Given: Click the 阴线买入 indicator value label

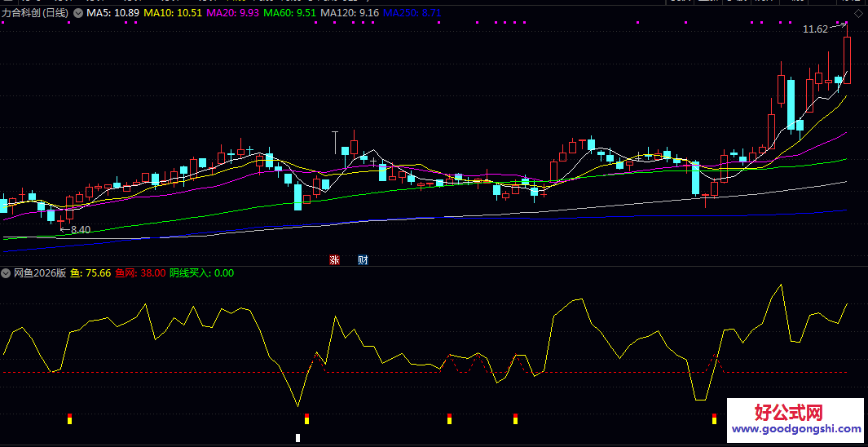Looking at the screenshot, I should pyautogui.click(x=201, y=273).
